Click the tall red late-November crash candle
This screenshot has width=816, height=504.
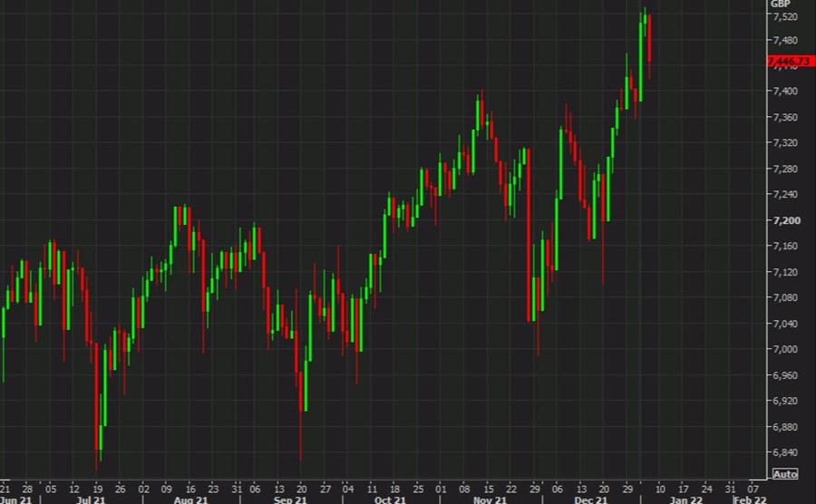coord(529,235)
